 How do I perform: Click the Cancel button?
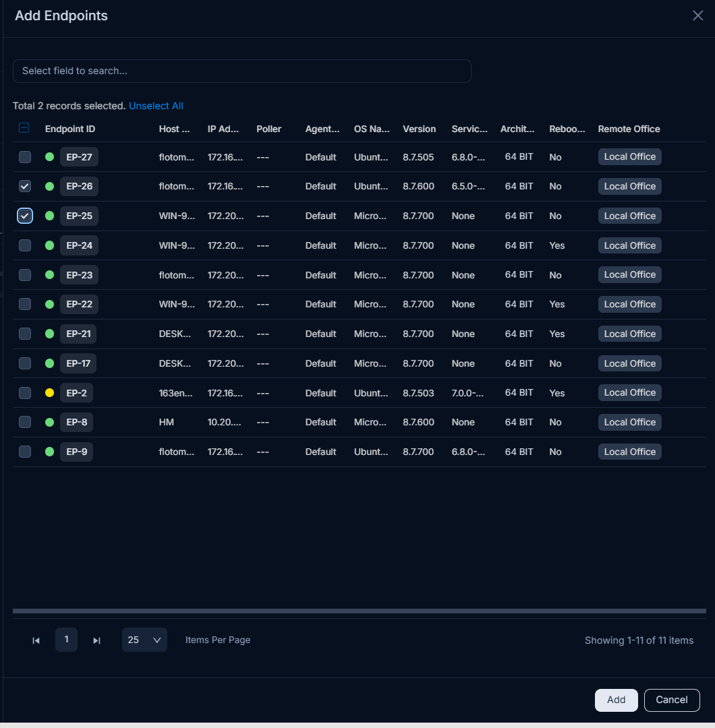672,700
